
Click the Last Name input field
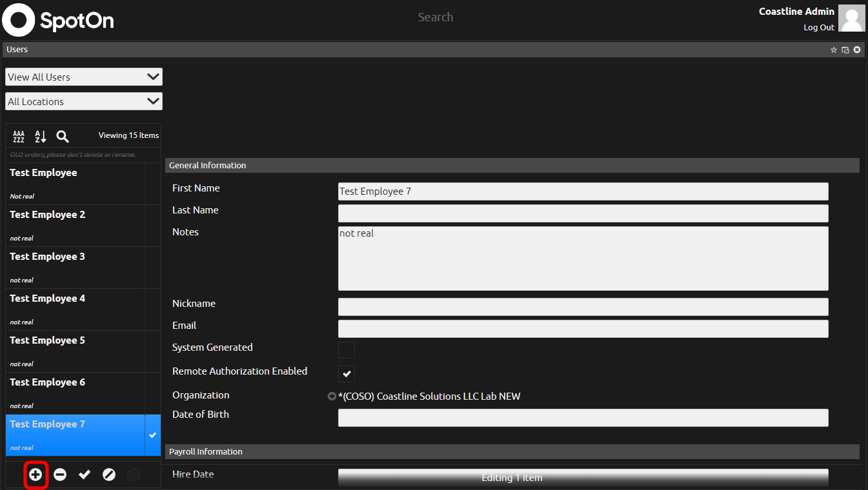(x=583, y=213)
